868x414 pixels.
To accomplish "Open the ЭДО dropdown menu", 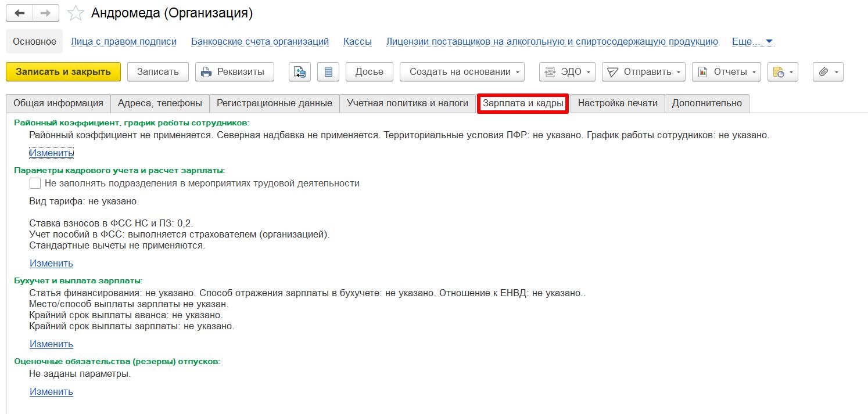I will point(567,72).
